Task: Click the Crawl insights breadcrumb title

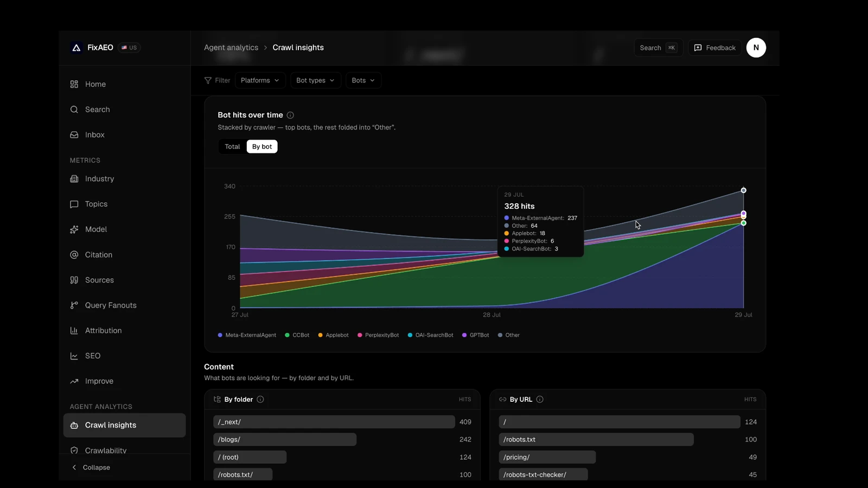Action: [x=298, y=48]
